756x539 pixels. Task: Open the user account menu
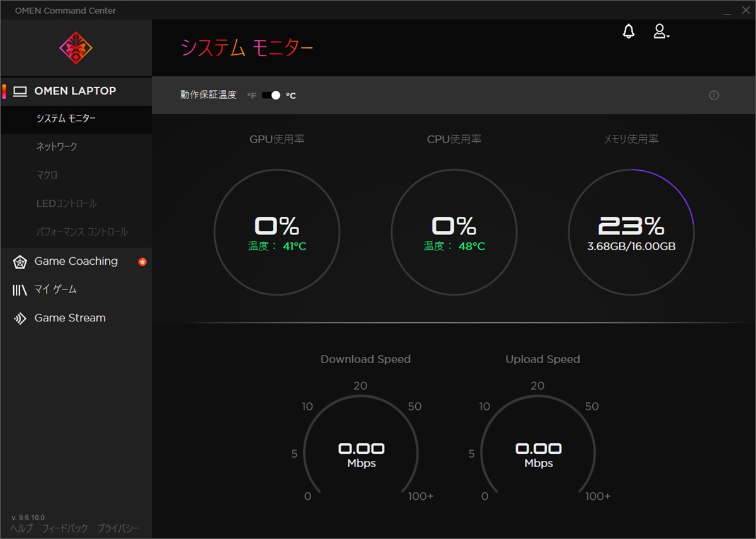click(660, 32)
